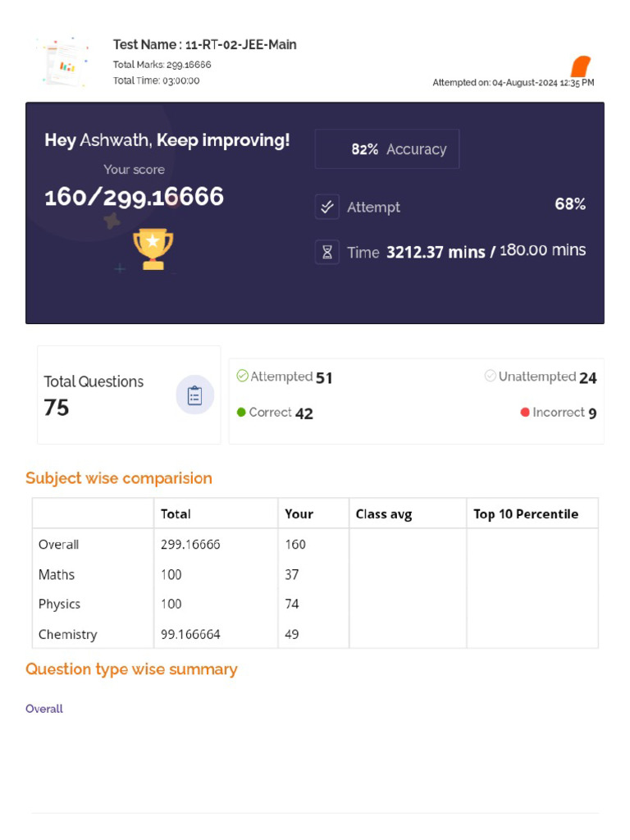Click the hourglass Time icon

(x=326, y=252)
